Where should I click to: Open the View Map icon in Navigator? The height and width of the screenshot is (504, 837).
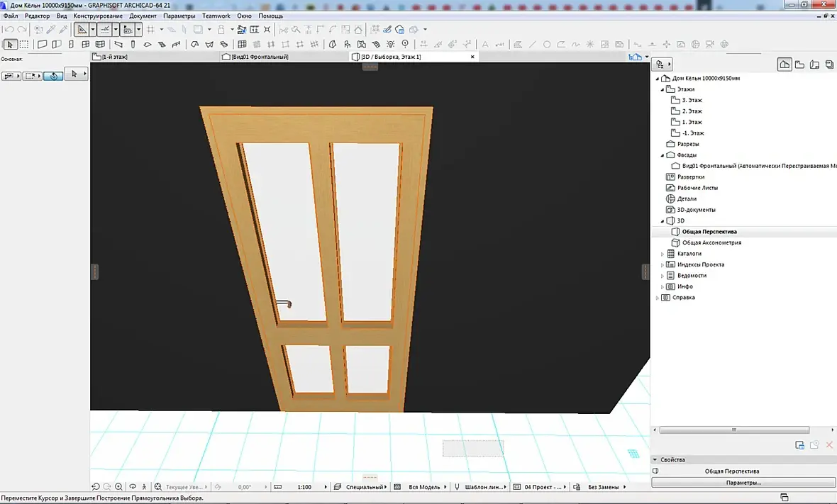(x=799, y=65)
